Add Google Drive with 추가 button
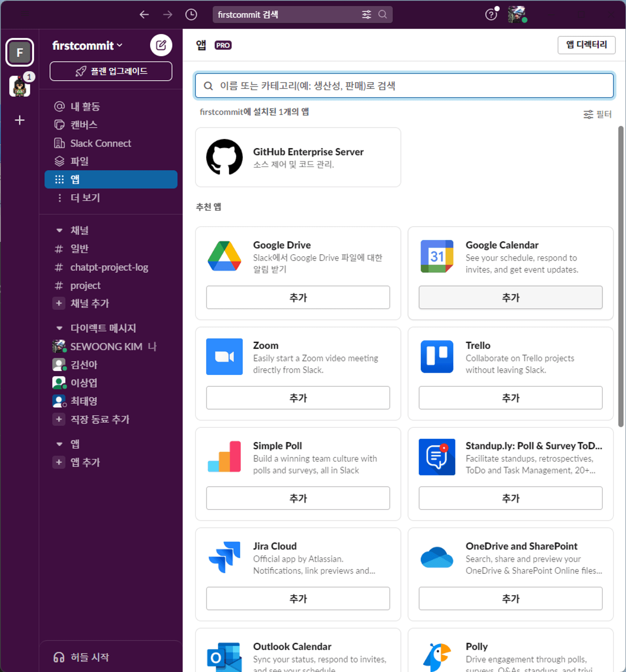Viewport: 626px width, 672px height. click(x=298, y=298)
